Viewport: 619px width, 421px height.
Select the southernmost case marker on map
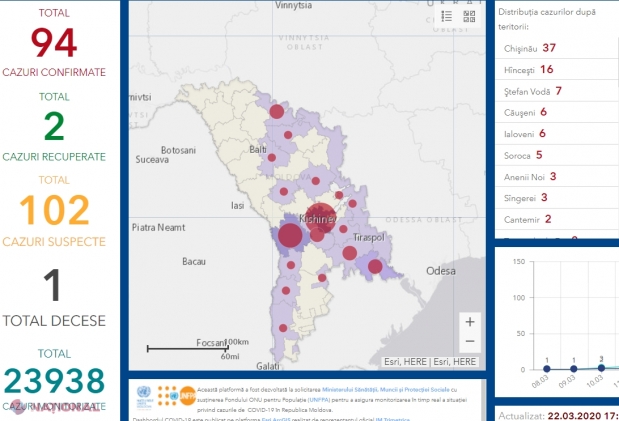[x=283, y=328]
